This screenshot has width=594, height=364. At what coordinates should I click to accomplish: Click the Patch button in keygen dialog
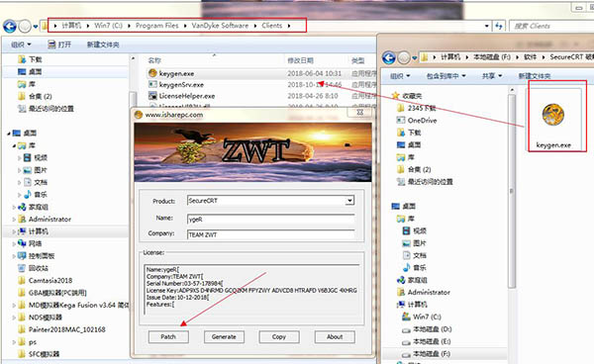click(x=168, y=336)
